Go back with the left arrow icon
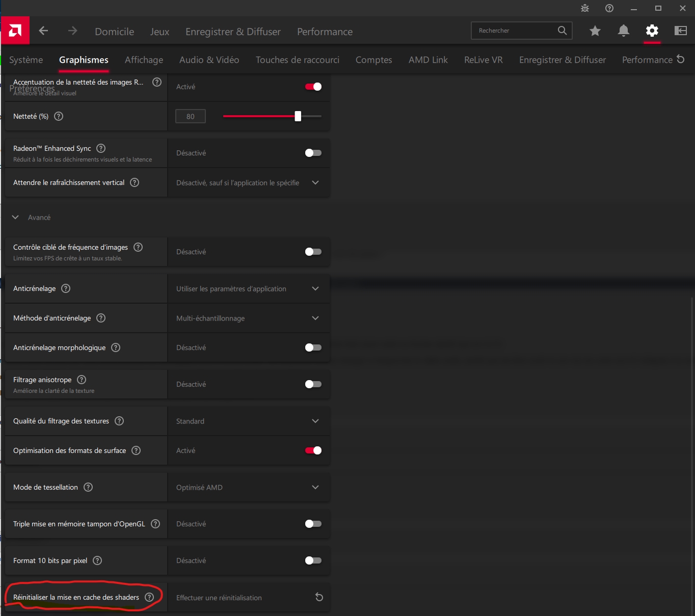 [x=44, y=31]
